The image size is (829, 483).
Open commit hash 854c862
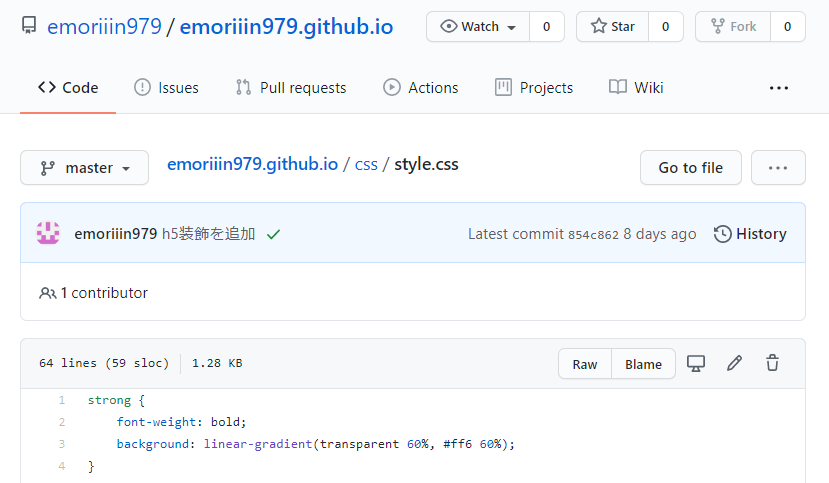click(593, 235)
